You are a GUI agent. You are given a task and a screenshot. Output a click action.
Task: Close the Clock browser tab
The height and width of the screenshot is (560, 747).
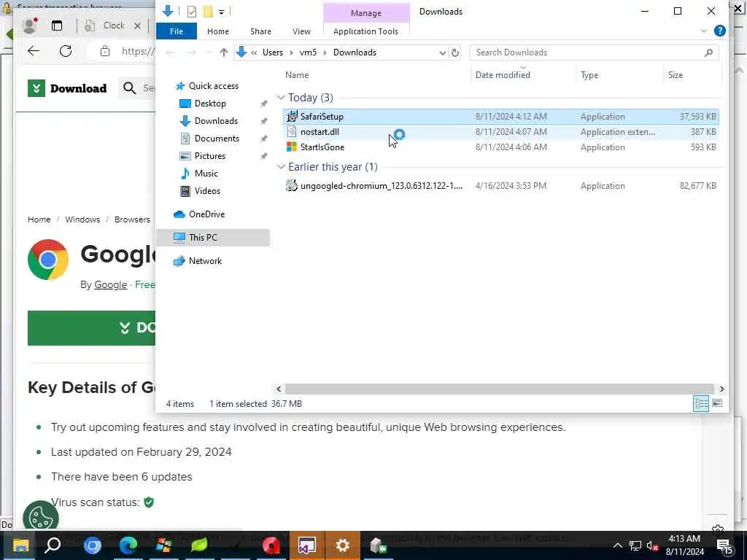click(x=137, y=26)
